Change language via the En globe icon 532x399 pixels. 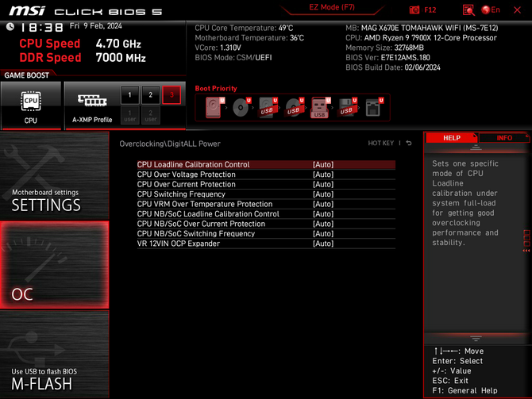pos(491,10)
